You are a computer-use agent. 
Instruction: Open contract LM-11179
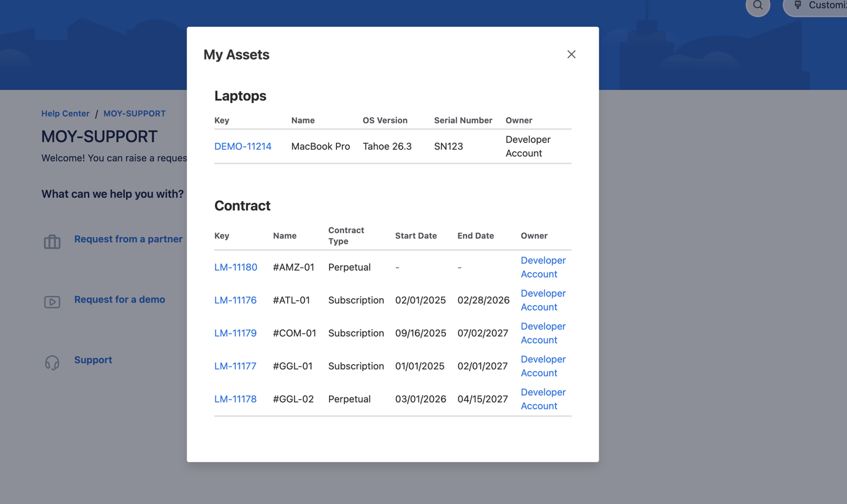235,333
